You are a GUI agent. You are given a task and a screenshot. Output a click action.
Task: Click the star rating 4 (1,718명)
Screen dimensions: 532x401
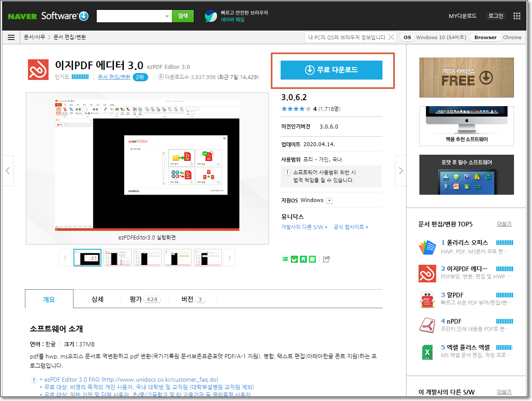[x=311, y=109]
